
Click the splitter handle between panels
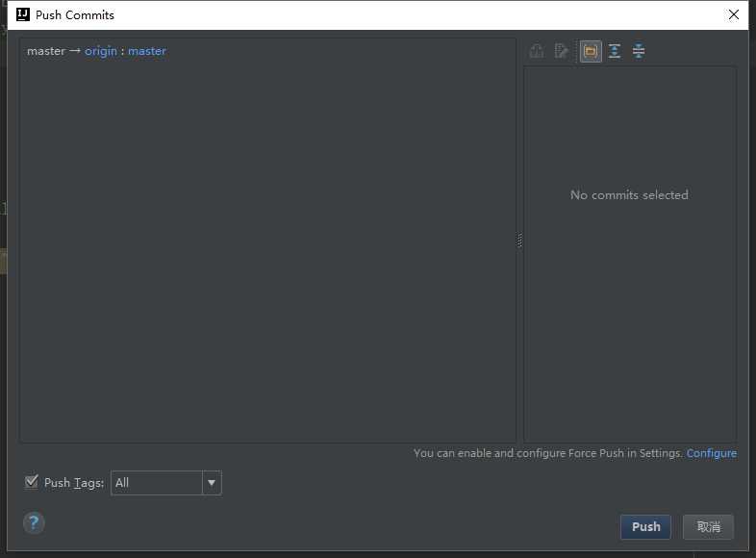pyautogui.click(x=519, y=240)
